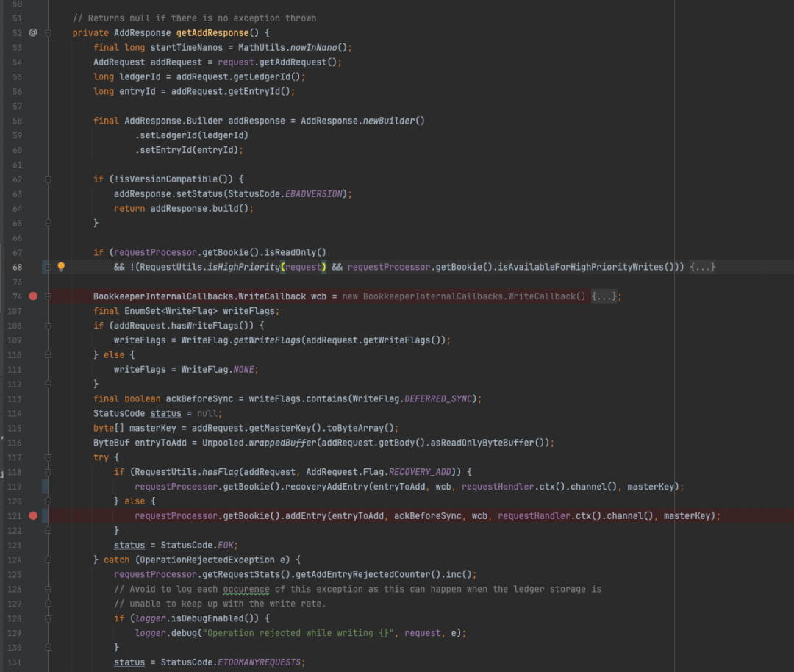Click the OperationRejectedException type
The image size is (794, 672).
point(207,560)
